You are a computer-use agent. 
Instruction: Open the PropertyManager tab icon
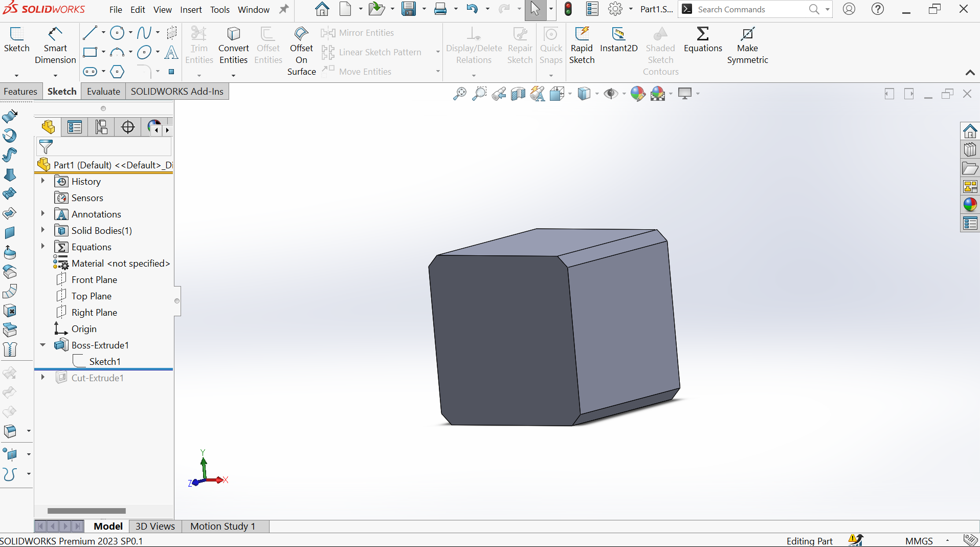tap(75, 127)
